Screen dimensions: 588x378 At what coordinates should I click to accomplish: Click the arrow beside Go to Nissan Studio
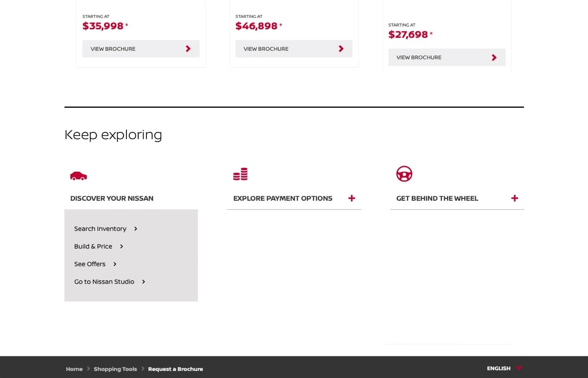coord(143,281)
